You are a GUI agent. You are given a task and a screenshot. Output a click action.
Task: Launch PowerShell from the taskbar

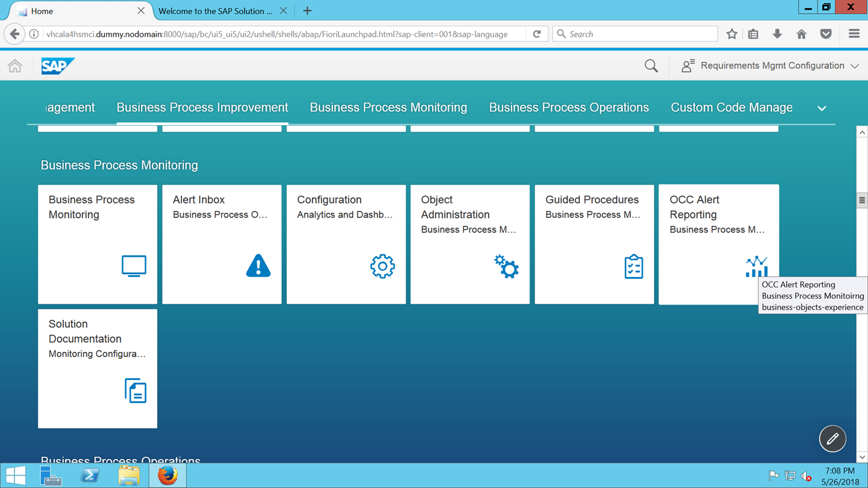(90, 476)
